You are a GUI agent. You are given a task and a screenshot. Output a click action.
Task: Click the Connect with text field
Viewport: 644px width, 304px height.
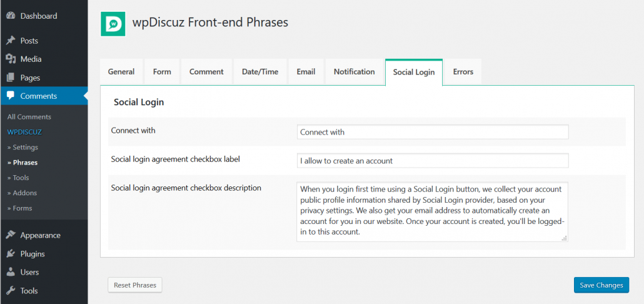(x=433, y=132)
